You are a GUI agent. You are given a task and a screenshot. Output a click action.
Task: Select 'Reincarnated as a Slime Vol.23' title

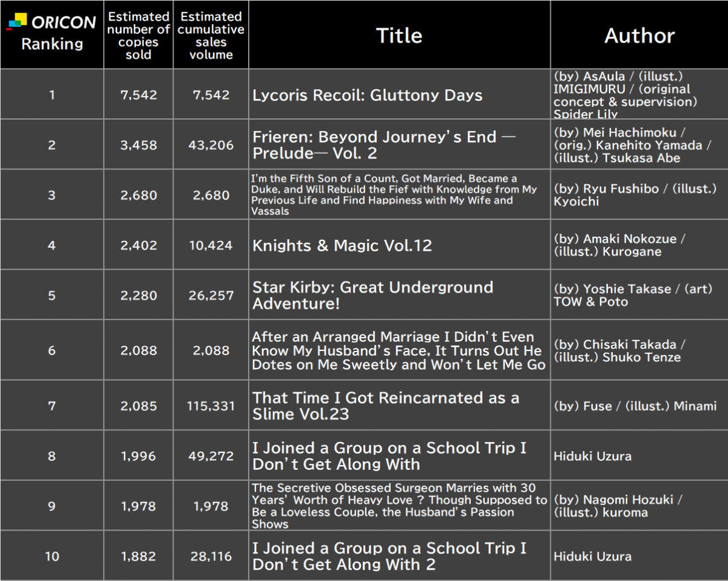[386, 406]
